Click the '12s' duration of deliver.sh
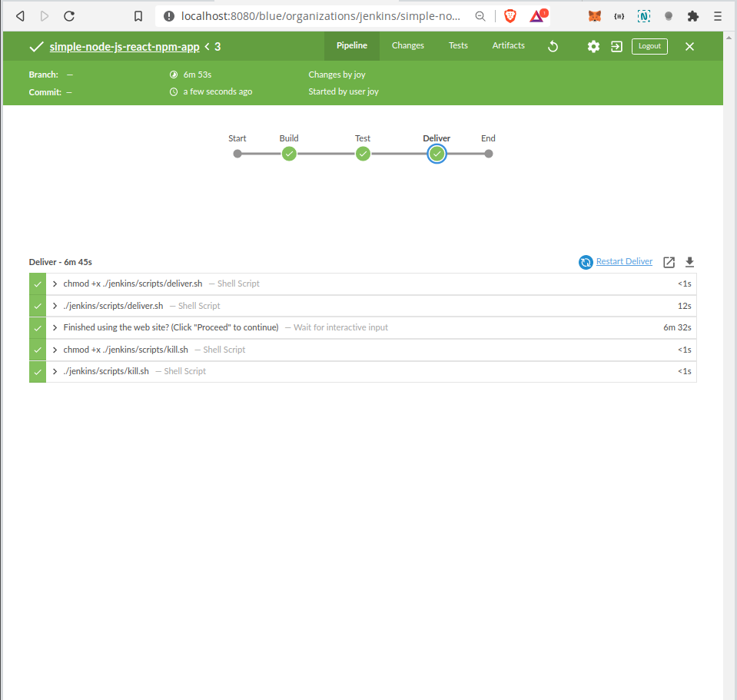 [x=684, y=306]
